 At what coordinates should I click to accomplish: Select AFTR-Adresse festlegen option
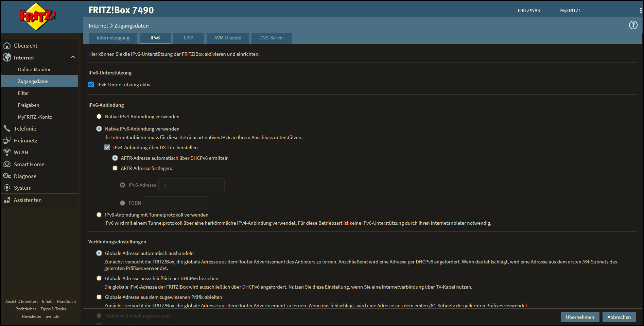[x=115, y=168]
